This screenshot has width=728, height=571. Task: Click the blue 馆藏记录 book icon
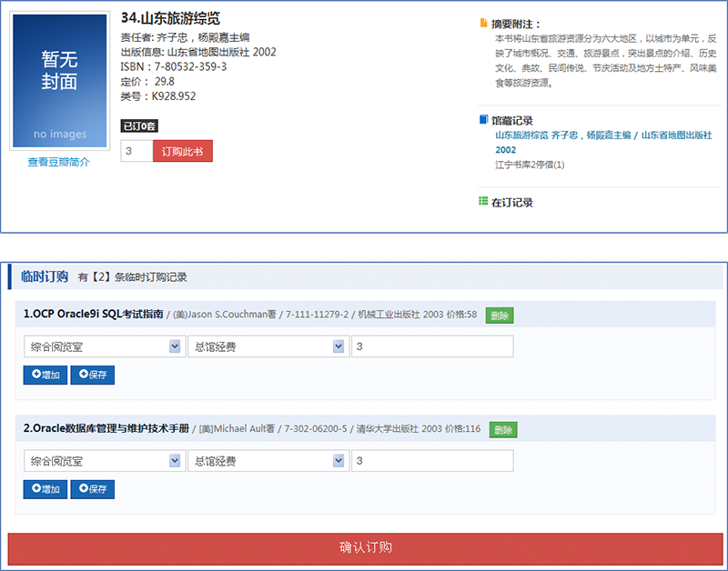coord(483,119)
